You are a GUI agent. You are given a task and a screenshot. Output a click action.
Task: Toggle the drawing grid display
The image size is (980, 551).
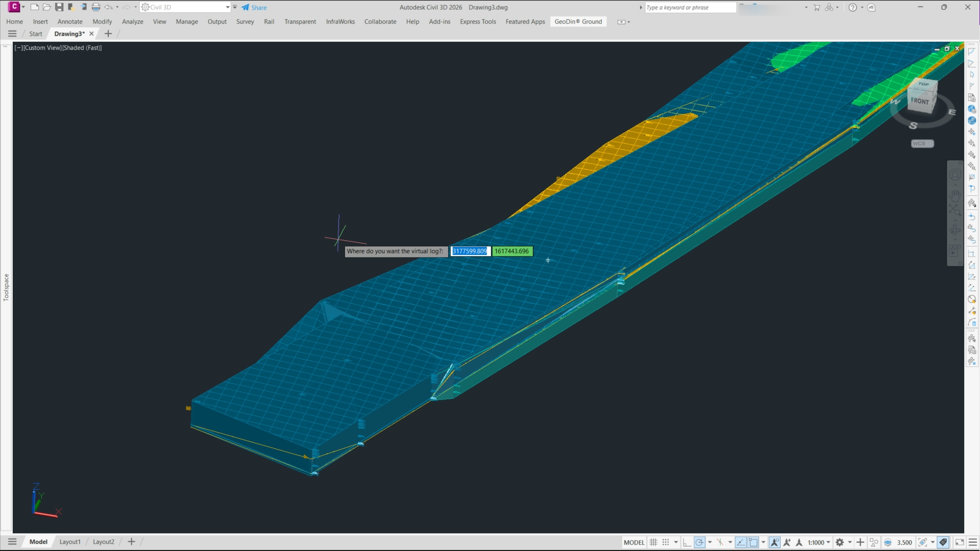tap(653, 542)
